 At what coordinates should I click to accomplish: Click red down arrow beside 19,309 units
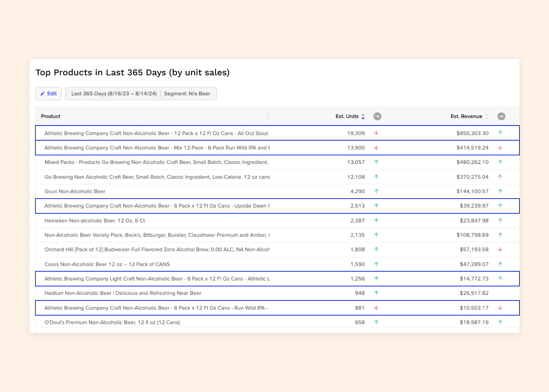coord(376,133)
